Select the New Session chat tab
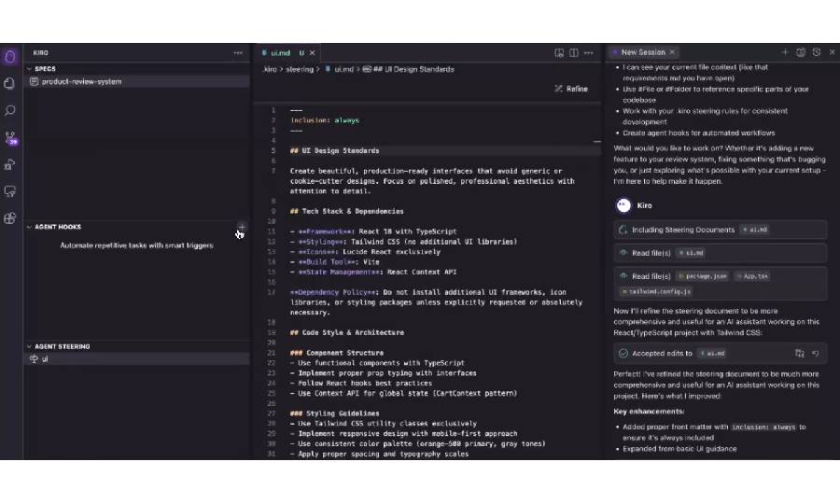This screenshot has width=840, height=504. [644, 52]
